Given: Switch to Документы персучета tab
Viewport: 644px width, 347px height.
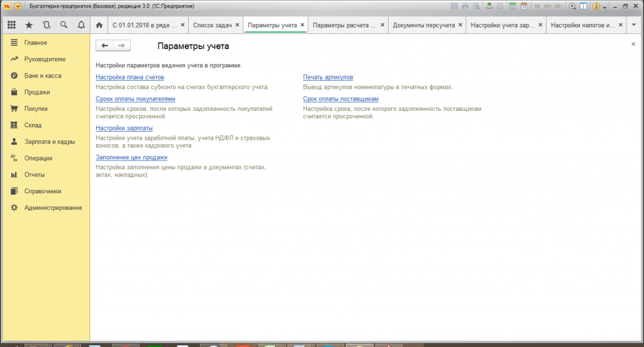Looking at the screenshot, I should pos(423,25).
